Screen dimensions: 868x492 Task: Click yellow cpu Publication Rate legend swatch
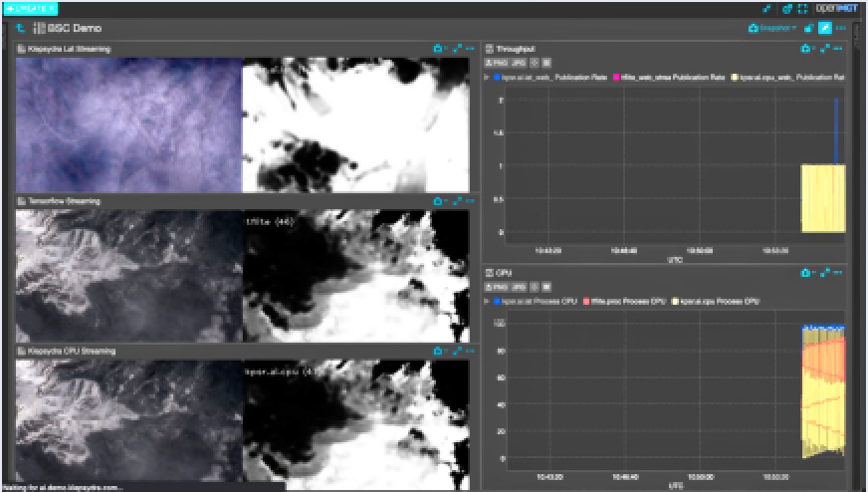pyautogui.click(x=735, y=78)
